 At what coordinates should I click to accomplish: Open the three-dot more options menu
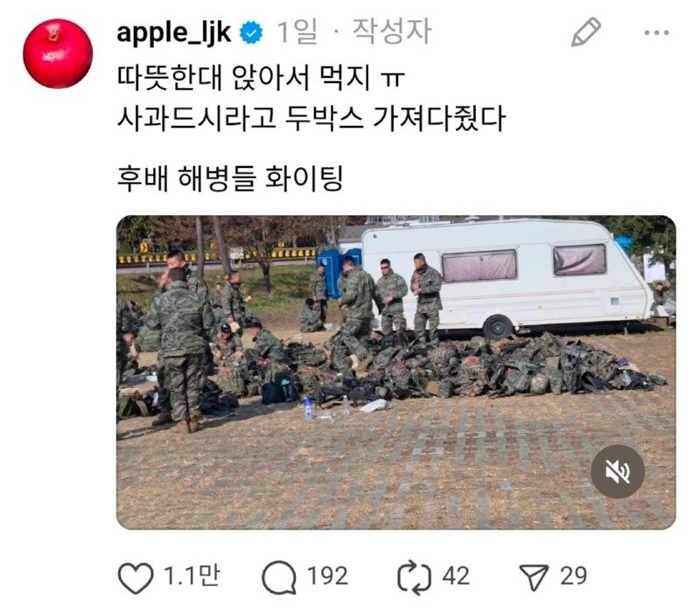656,32
